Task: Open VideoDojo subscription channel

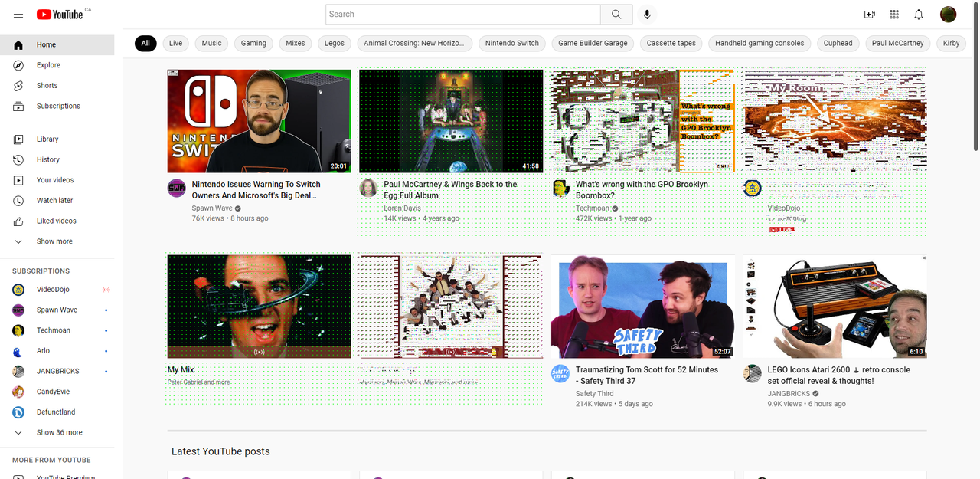Action: click(57, 290)
